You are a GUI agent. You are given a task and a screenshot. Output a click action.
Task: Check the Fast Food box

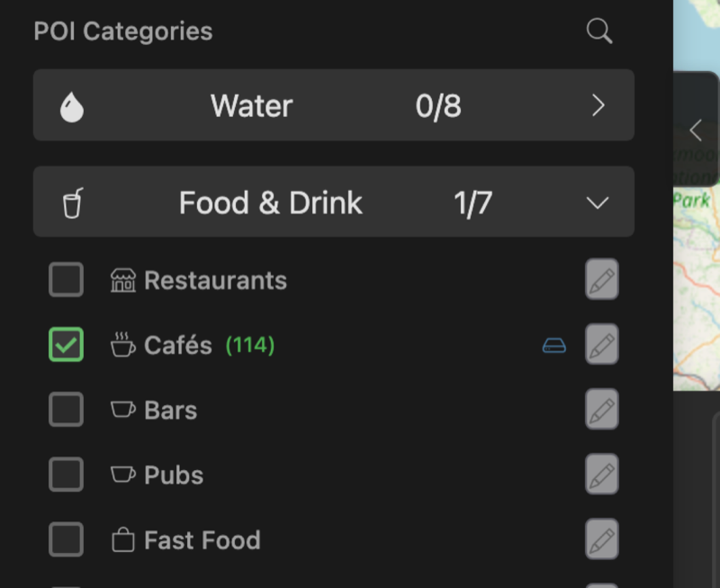pyautogui.click(x=66, y=539)
